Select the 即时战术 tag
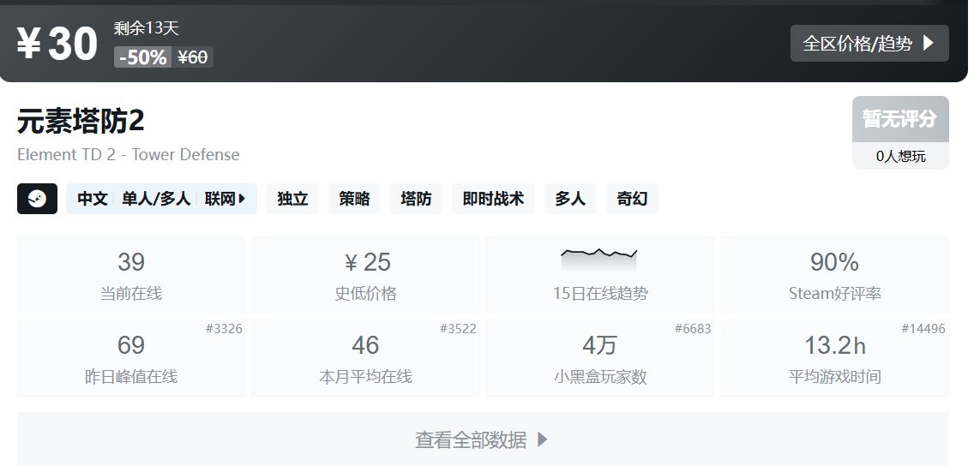Screen dimensions: 980x466 coord(493,199)
